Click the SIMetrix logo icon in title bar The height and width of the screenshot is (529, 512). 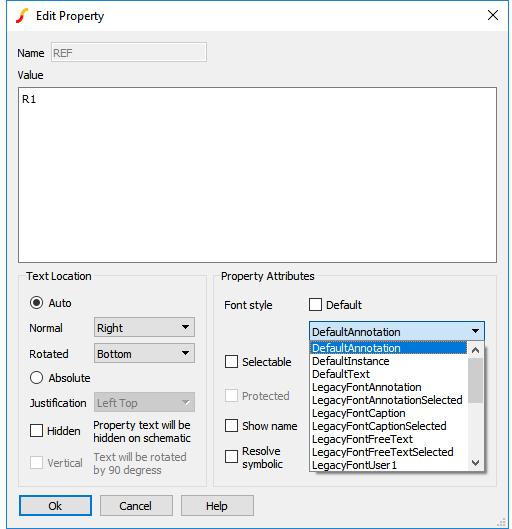point(22,16)
